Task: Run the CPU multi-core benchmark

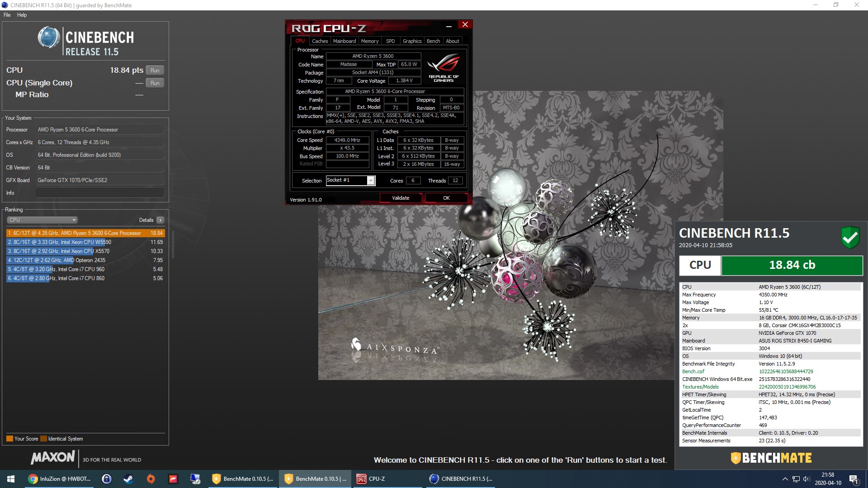Action: point(155,70)
